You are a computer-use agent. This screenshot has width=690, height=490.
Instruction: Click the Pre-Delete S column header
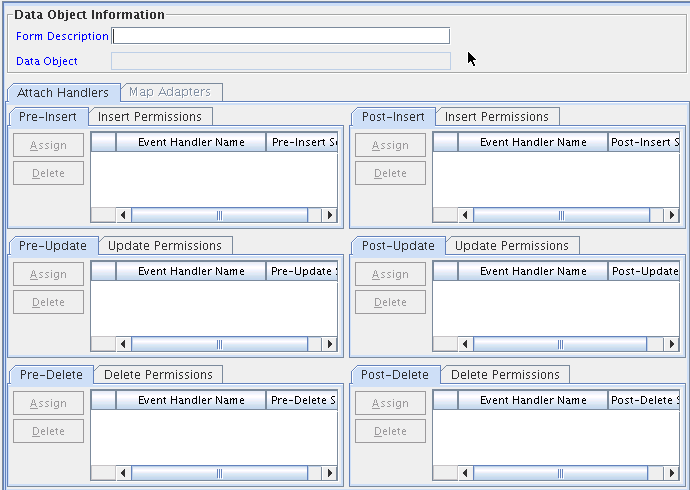(302, 400)
